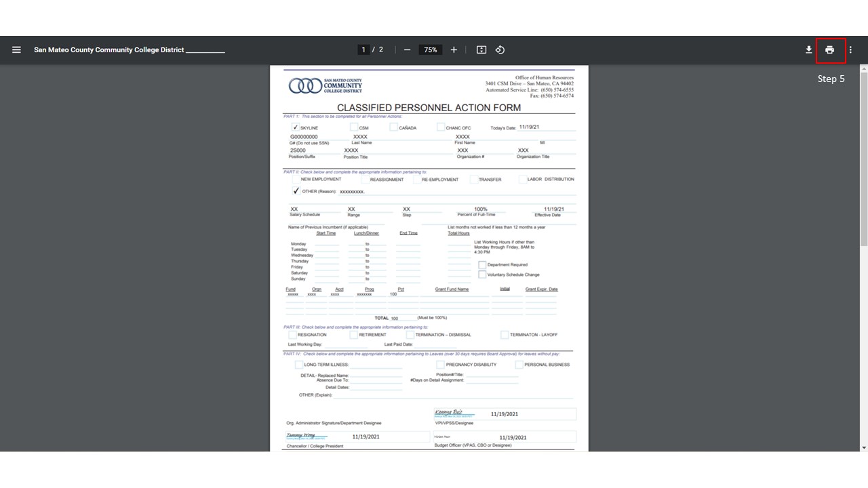Click the page number field showing 1
The height and width of the screenshot is (488, 868).
pos(363,50)
